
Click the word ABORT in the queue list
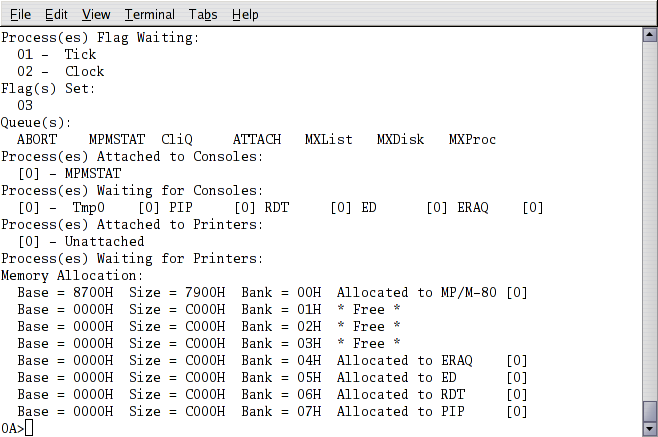37,139
